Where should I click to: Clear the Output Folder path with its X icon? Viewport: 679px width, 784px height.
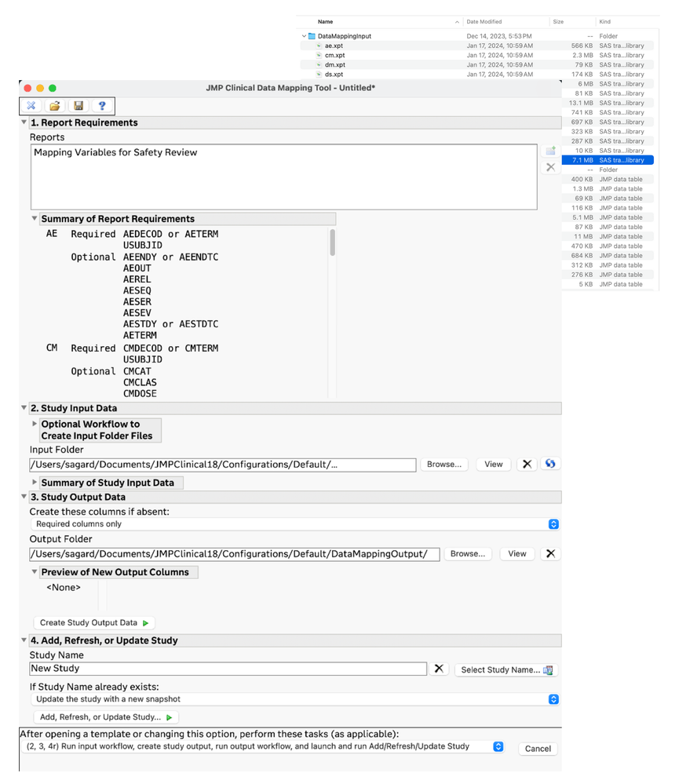pos(550,553)
